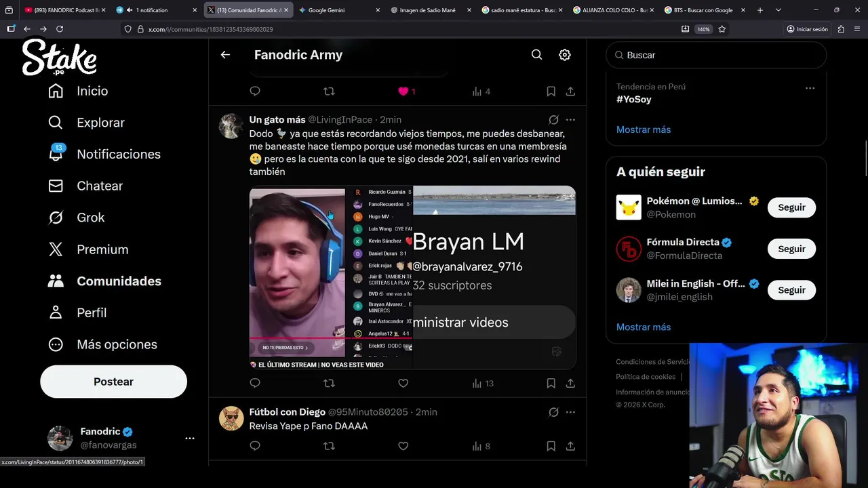
Task: Click the Stake.pe logo
Action: tap(60, 57)
